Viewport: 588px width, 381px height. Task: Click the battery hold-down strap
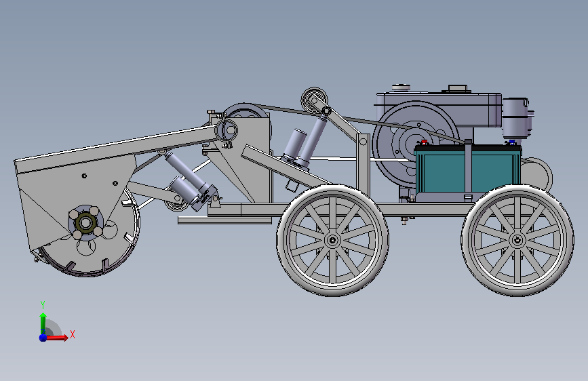(468, 166)
